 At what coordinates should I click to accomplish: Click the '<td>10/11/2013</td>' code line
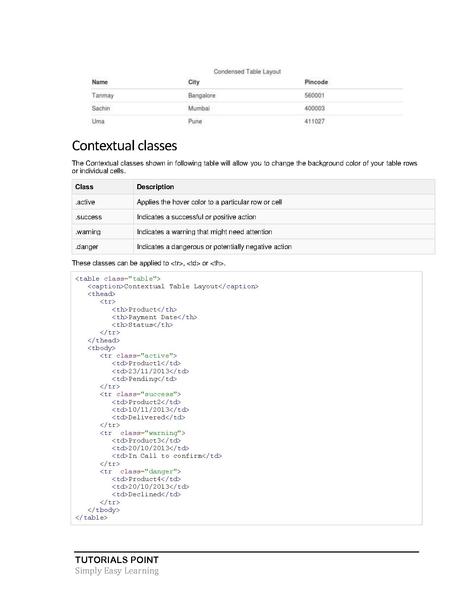(150, 410)
